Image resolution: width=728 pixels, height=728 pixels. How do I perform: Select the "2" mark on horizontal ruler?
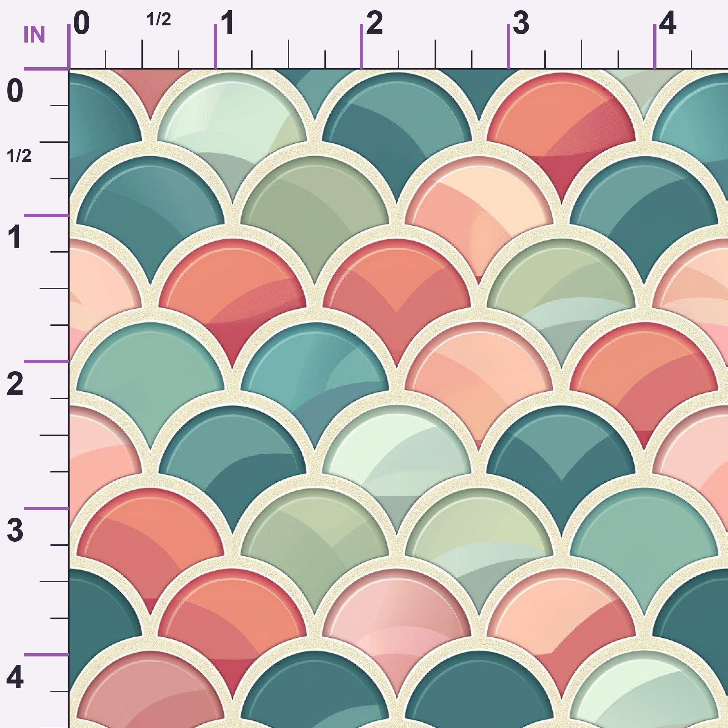(x=374, y=23)
